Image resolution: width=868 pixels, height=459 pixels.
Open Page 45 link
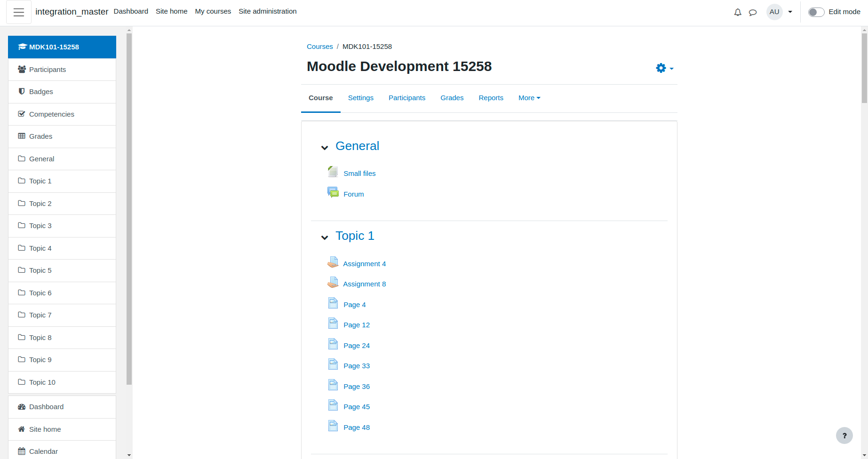click(x=357, y=407)
